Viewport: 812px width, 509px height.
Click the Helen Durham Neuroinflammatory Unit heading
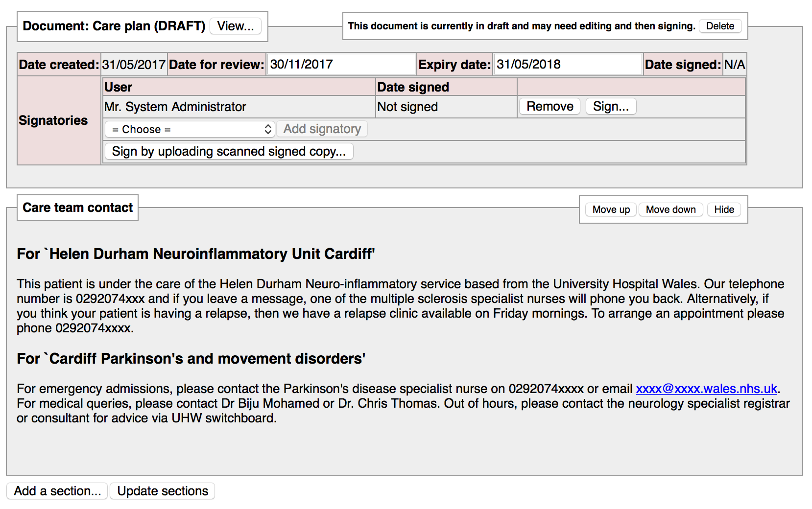click(x=196, y=254)
